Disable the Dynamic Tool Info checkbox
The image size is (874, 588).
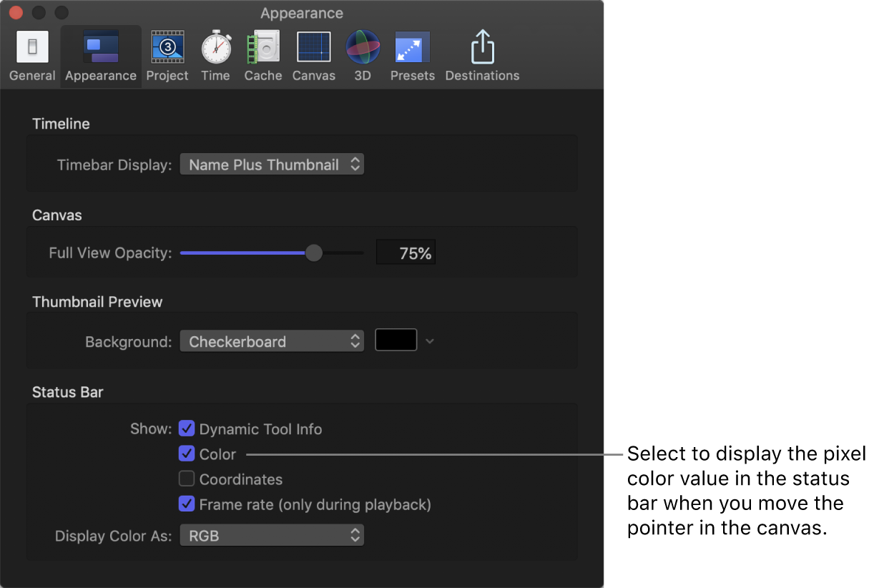click(187, 428)
